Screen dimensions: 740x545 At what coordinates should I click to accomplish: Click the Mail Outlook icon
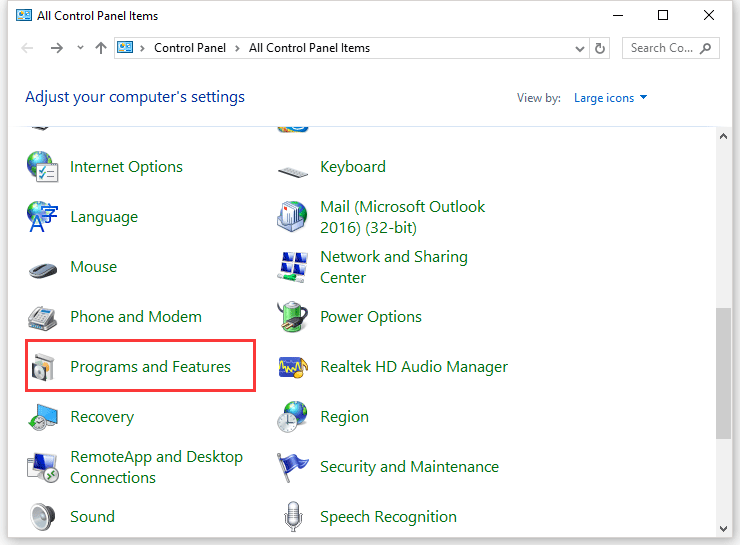pyautogui.click(x=293, y=217)
